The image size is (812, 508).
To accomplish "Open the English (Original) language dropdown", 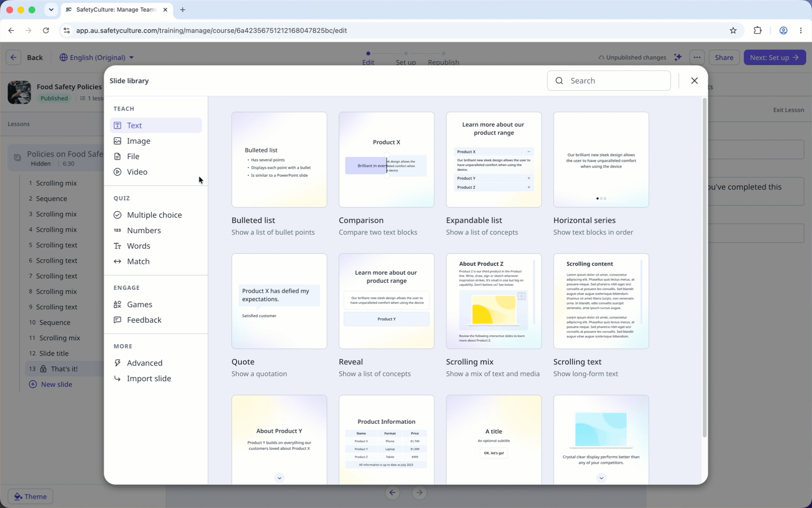I will click(97, 57).
